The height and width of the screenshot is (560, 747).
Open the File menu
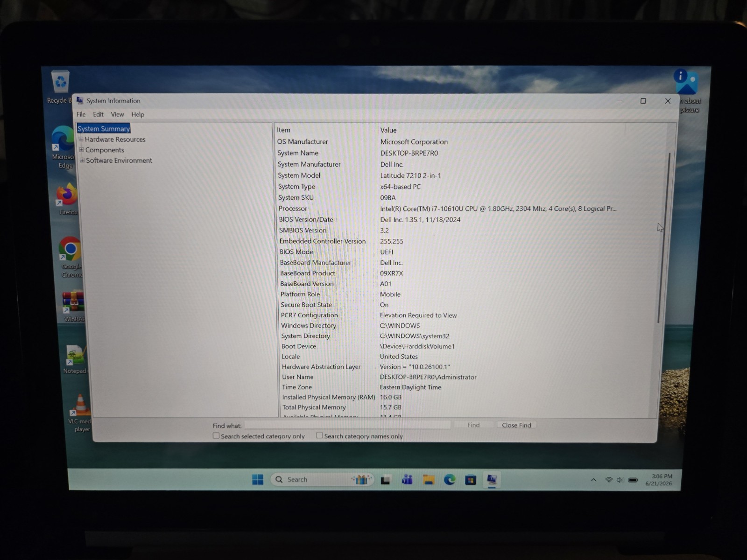(81, 114)
